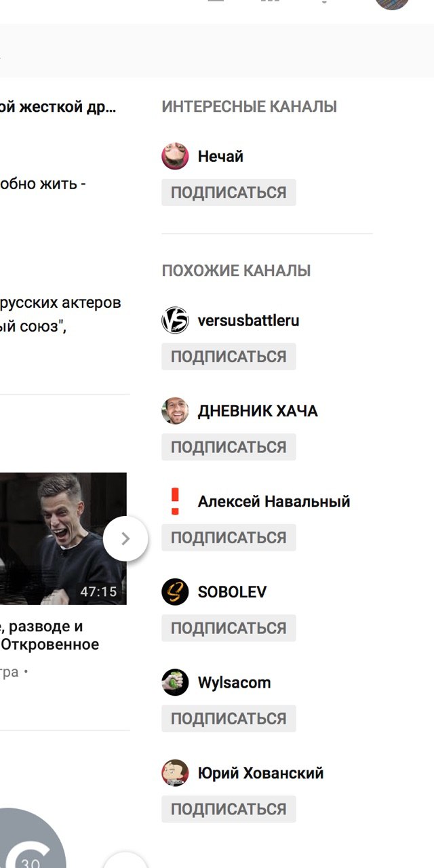This screenshot has height=868, width=434.
Task: Open the video thumbnail showing 47:15
Action: pos(63,538)
